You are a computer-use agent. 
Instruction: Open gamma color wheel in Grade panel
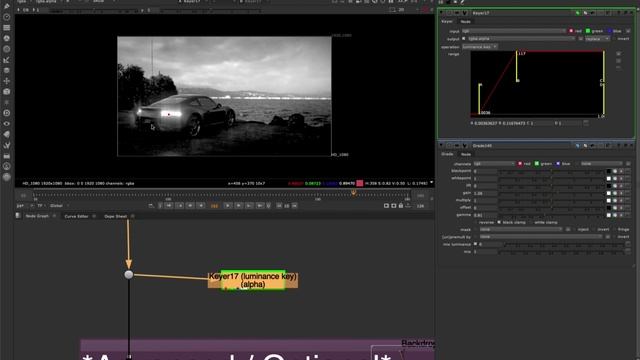coord(615,215)
